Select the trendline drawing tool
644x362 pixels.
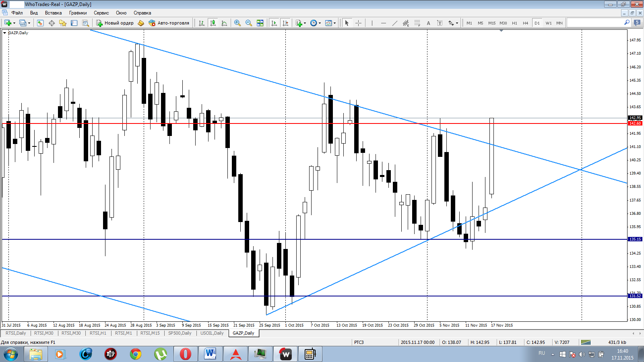pos(394,23)
